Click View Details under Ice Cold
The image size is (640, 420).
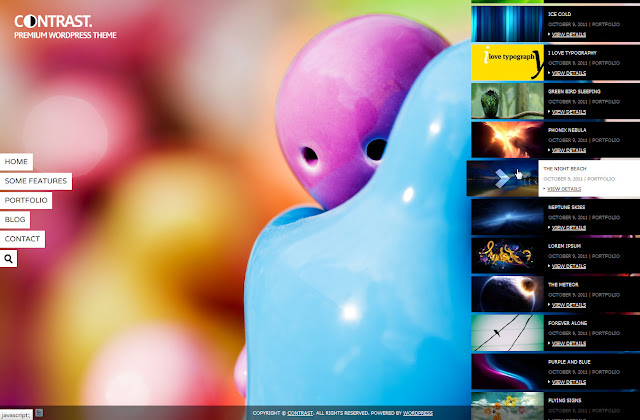tap(569, 35)
